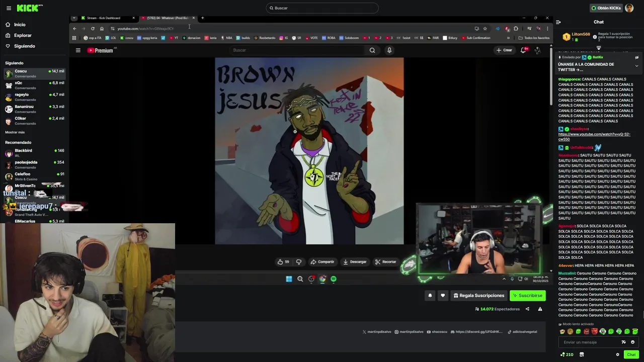Like the YouTube video in the stream

pyautogui.click(x=283, y=262)
